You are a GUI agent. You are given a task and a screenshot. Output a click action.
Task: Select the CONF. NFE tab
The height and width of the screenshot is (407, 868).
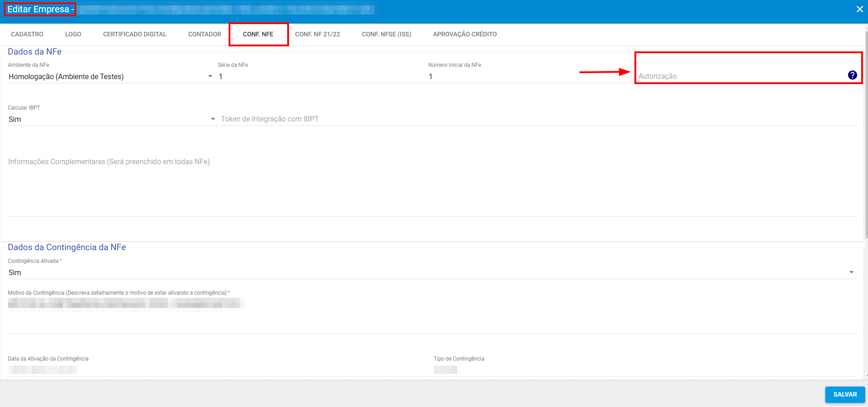pyautogui.click(x=258, y=34)
